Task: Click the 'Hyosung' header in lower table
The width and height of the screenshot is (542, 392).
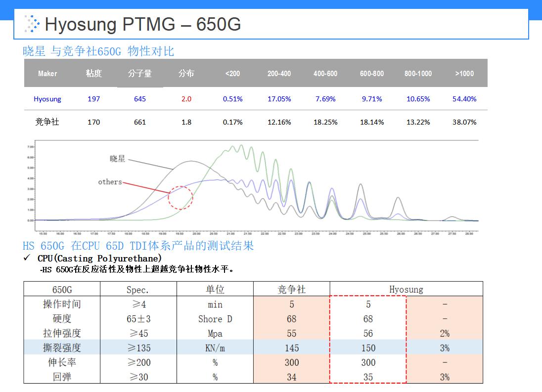Action: [406, 289]
